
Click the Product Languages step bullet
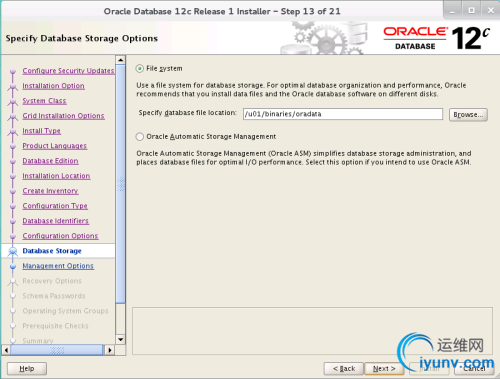coord(13,146)
